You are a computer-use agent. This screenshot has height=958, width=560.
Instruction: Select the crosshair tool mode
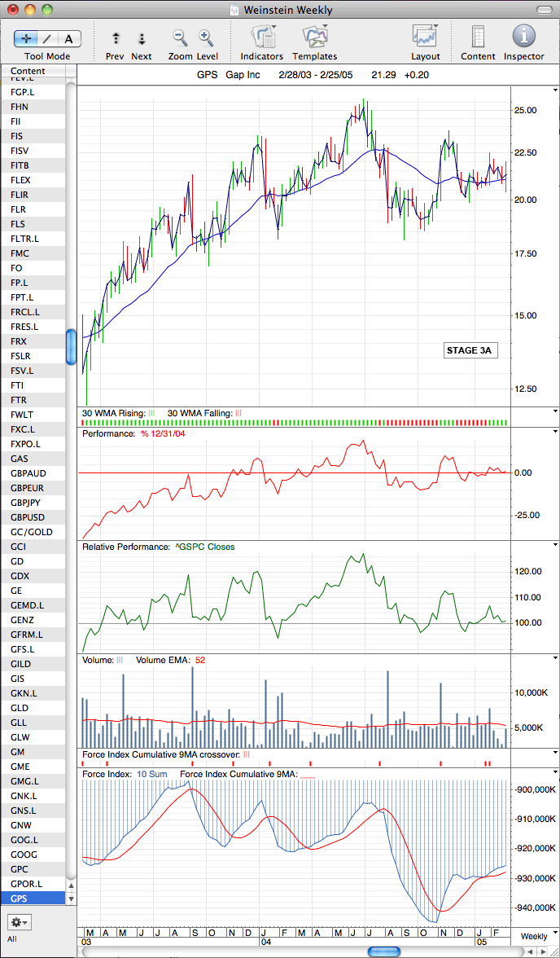pos(26,39)
